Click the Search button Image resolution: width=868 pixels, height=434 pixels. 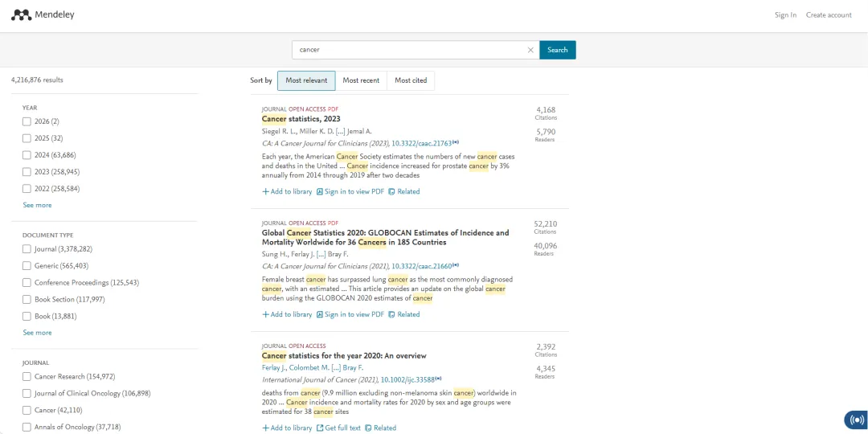click(x=558, y=50)
